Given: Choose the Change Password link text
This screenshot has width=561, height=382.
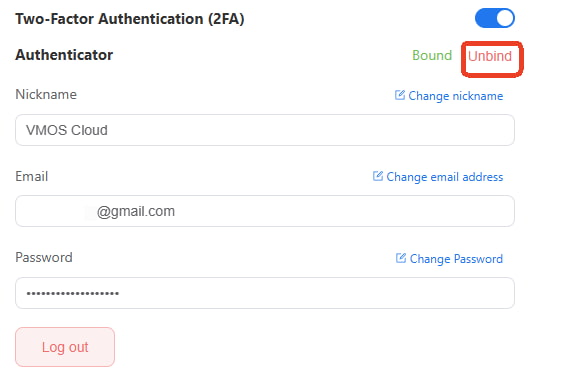Looking at the screenshot, I should pyautogui.click(x=456, y=259).
